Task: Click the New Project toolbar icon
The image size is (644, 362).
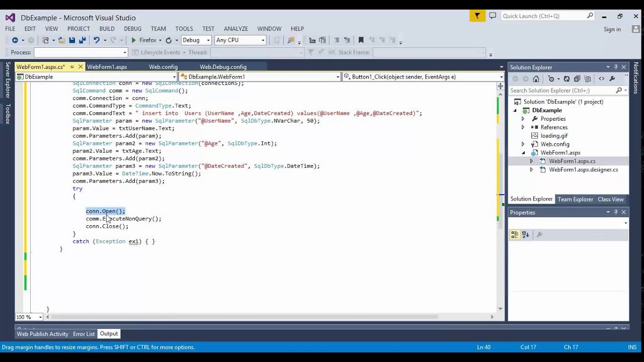Action: (x=45, y=40)
